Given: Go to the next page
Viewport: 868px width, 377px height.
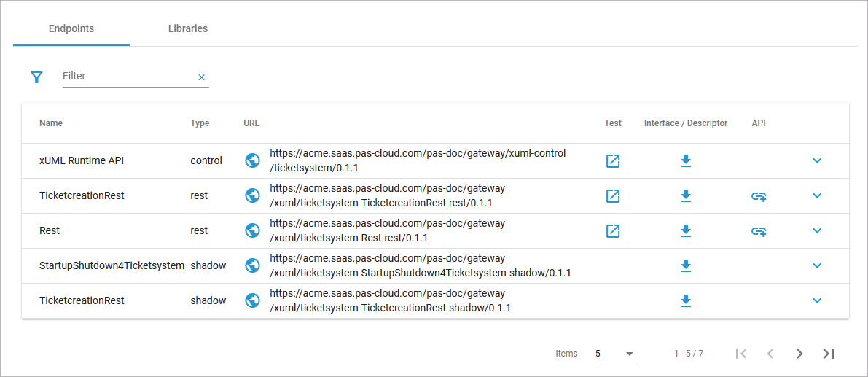Looking at the screenshot, I should click(x=799, y=354).
